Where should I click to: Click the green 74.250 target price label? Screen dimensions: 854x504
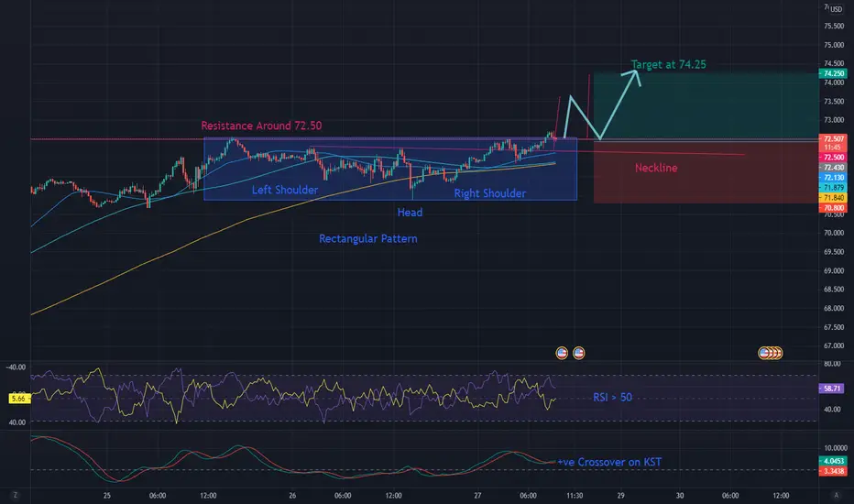(833, 73)
